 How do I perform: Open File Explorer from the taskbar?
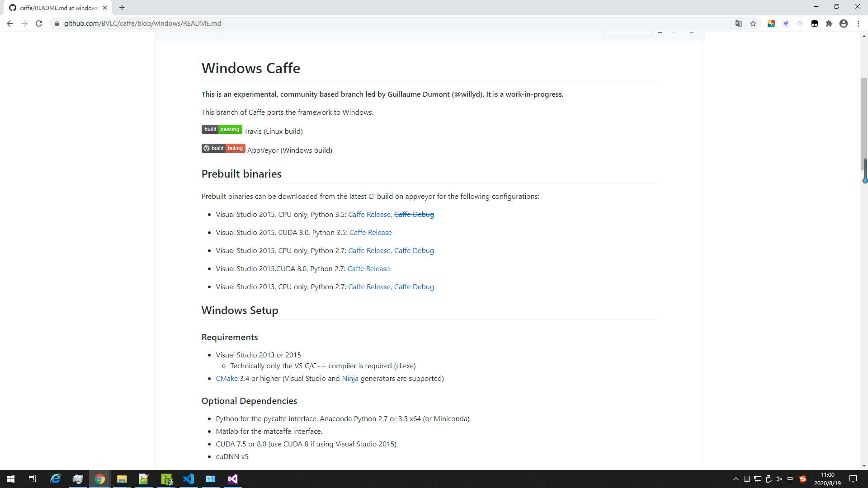pos(122,479)
